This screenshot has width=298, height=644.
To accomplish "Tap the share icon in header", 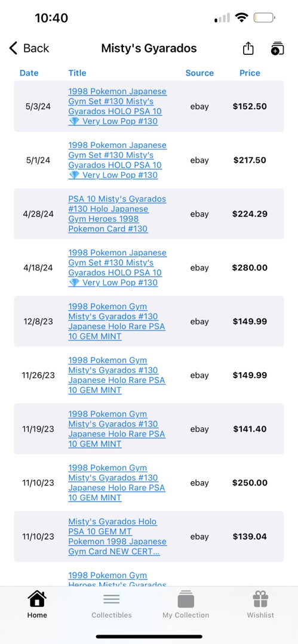I will click(x=248, y=48).
